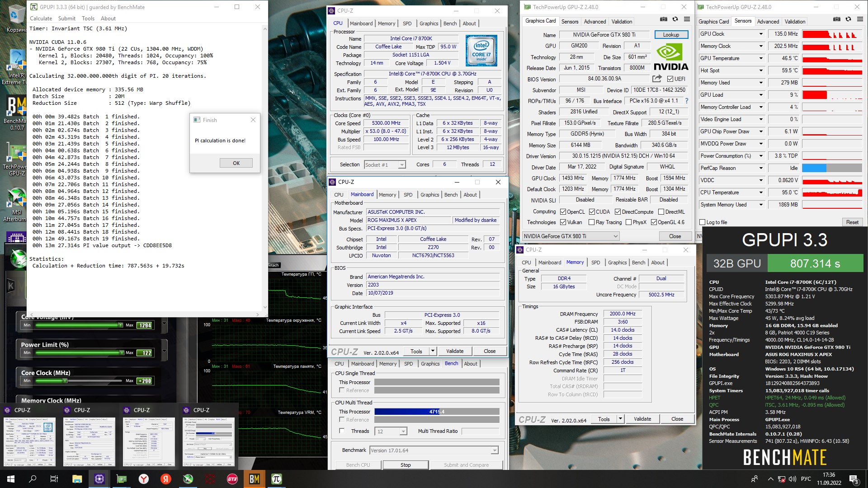The height and width of the screenshot is (488, 868).
Task: Select the Recycle Bin desktop icon
Action: [x=16, y=18]
